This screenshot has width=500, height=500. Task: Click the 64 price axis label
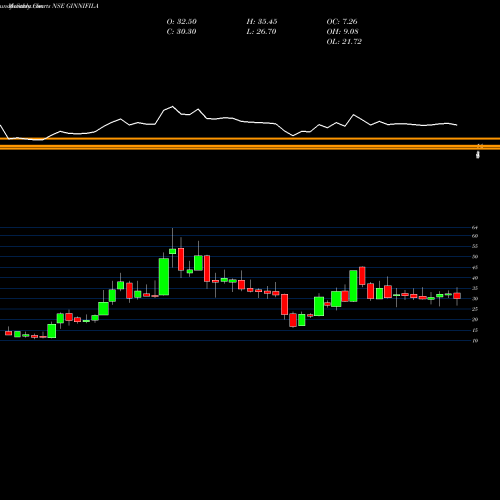click(475, 228)
